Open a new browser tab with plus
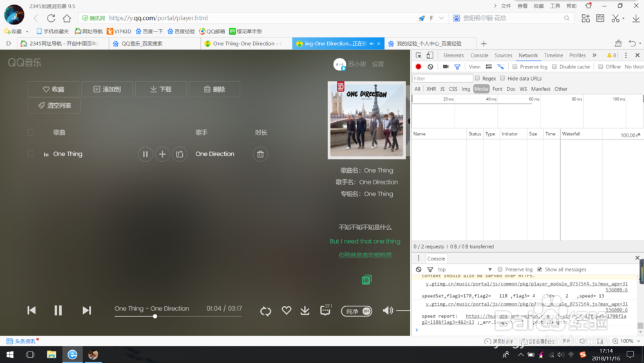This screenshot has width=644, height=363. (x=484, y=44)
